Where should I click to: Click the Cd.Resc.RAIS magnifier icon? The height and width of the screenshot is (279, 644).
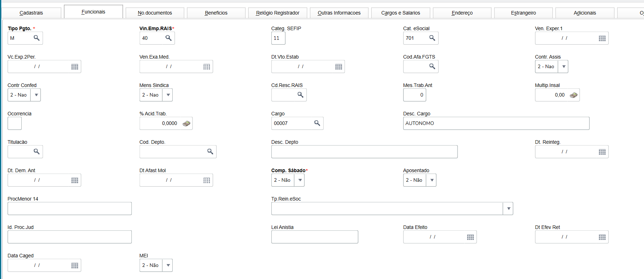[300, 95]
